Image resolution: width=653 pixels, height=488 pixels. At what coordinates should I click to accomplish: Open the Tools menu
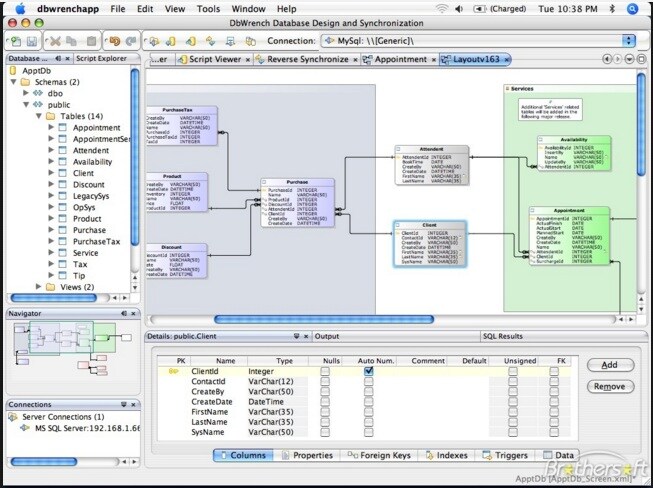(x=208, y=9)
